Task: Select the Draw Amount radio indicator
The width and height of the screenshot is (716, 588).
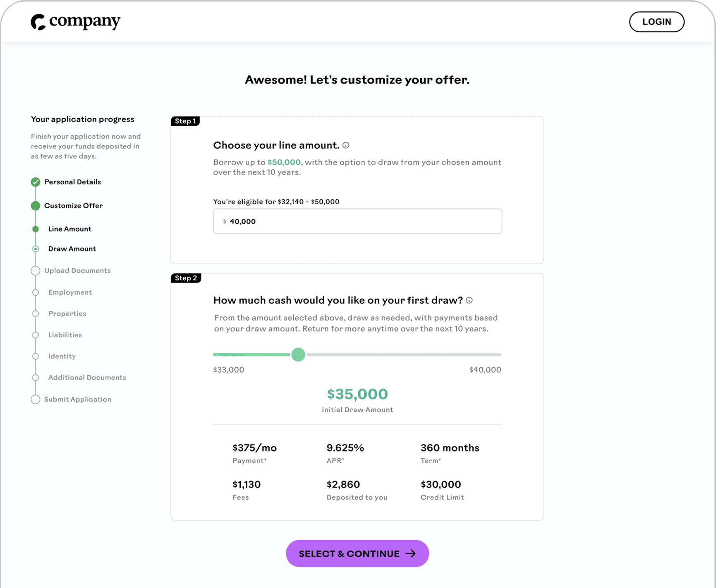Action: tap(36, 249)
